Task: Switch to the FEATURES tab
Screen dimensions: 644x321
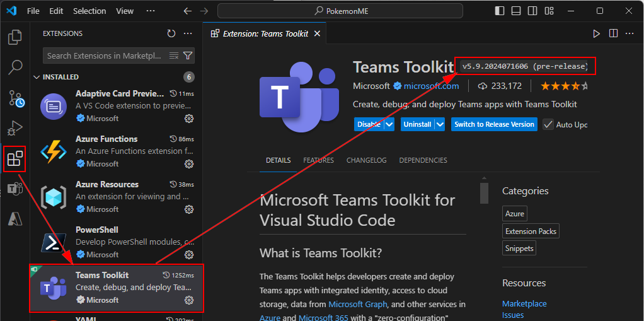Action: tap(318, 160)
